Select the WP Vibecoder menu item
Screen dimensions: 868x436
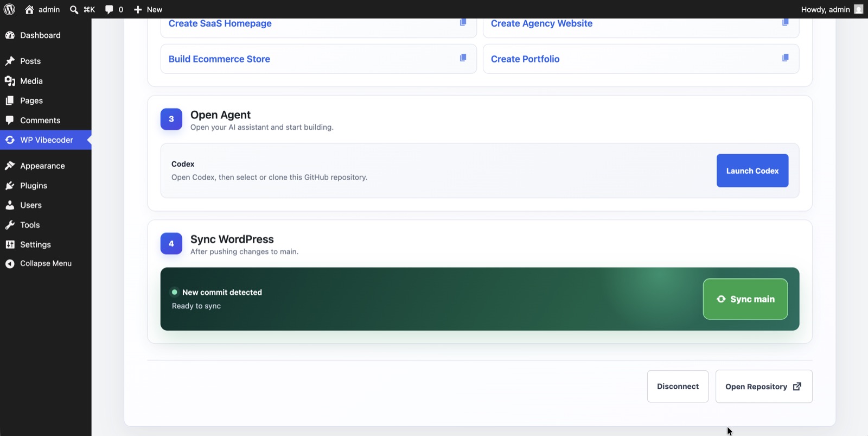click(x=46, y=140)
